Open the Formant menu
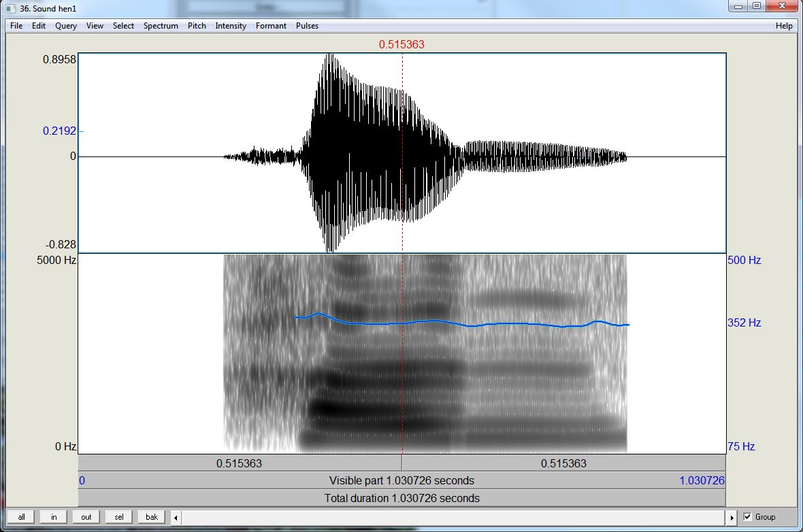Image resolution: width=803 pixels, height=532 pixels. coord(271,26)
